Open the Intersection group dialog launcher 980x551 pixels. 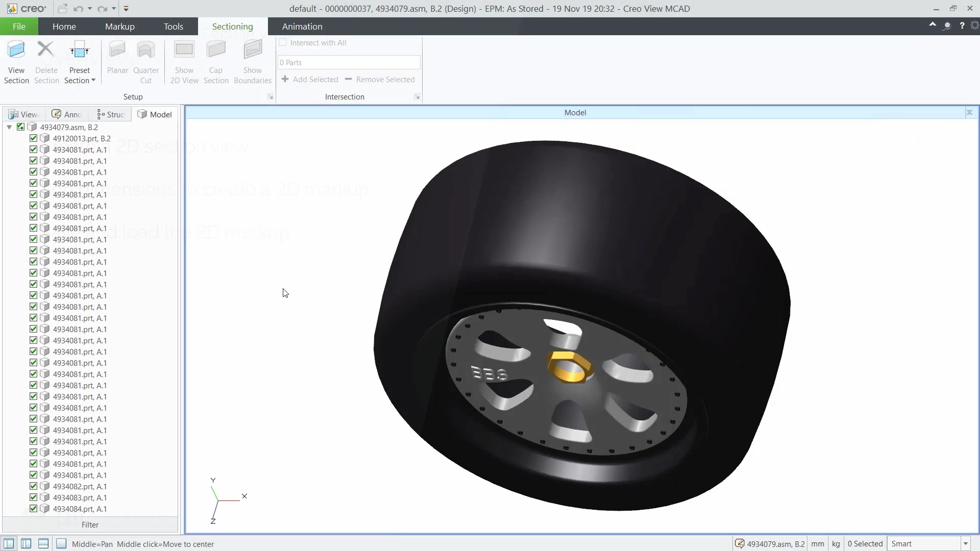coord(417,97)
